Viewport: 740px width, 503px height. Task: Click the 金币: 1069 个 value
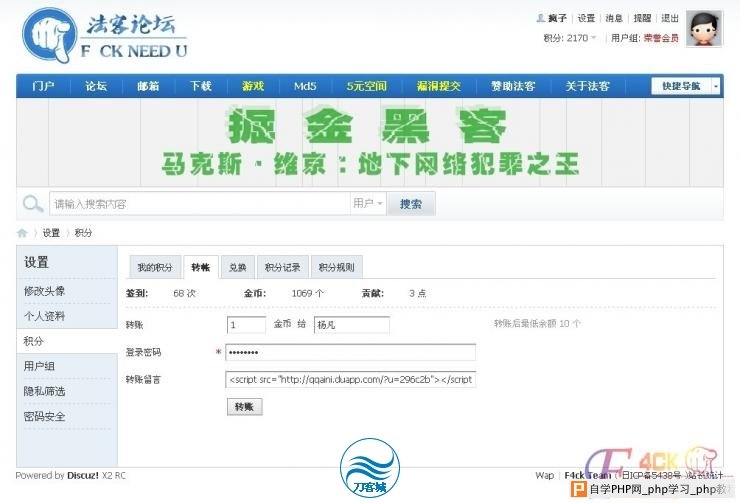(307, 293)
